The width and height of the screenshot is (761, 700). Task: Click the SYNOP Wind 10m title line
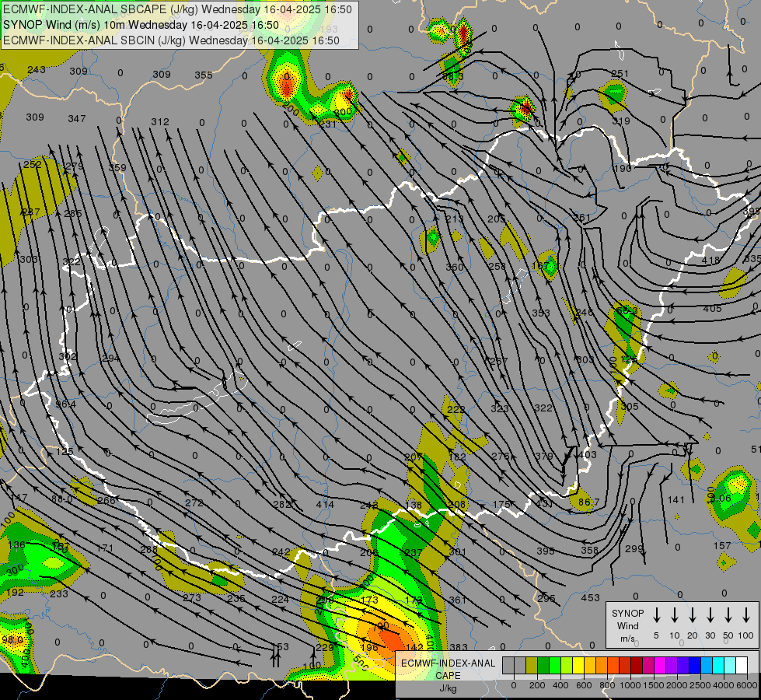click(x=141, y=25)
